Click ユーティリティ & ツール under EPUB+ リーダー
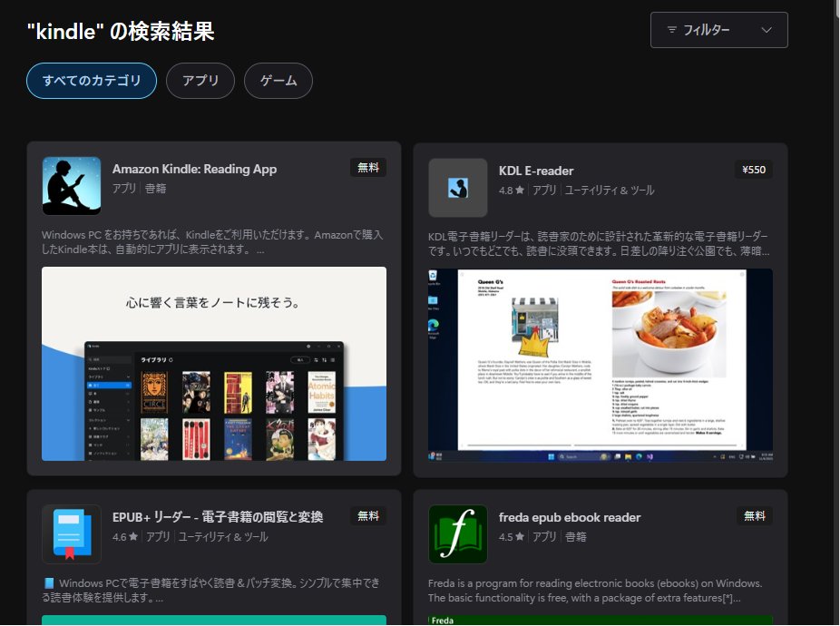Image resolution: width=840 pixels, height=626 pixels. [x=223, y=537]
